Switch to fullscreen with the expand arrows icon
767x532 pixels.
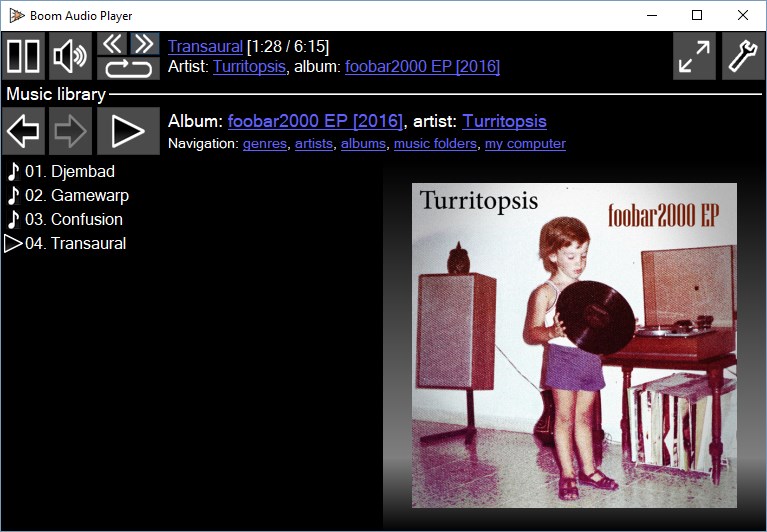pos(694,56)
